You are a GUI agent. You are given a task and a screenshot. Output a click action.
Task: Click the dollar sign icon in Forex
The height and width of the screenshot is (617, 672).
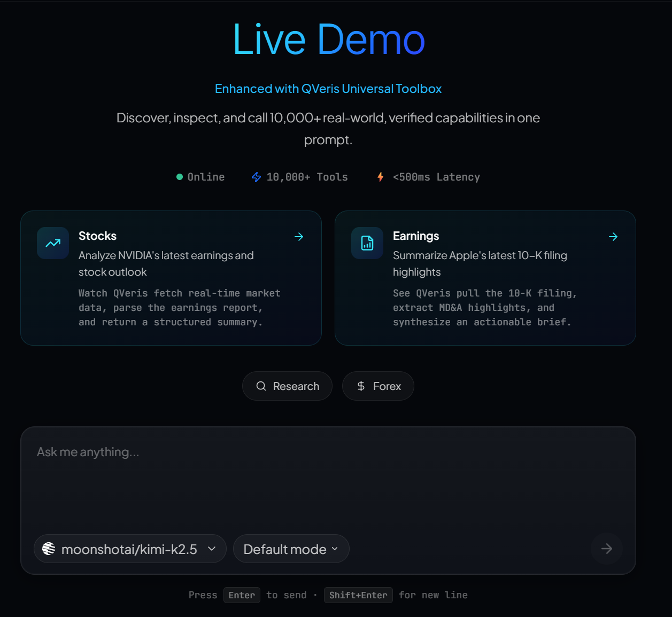click(x=361, y=386)
